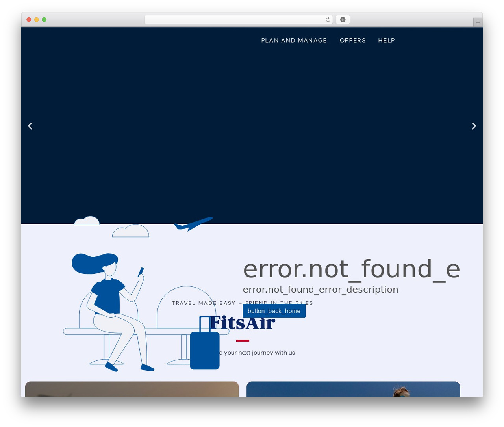Open browser downloads icon
The height and width of the screenshot is (427, 504).
(x=343, y=20)
